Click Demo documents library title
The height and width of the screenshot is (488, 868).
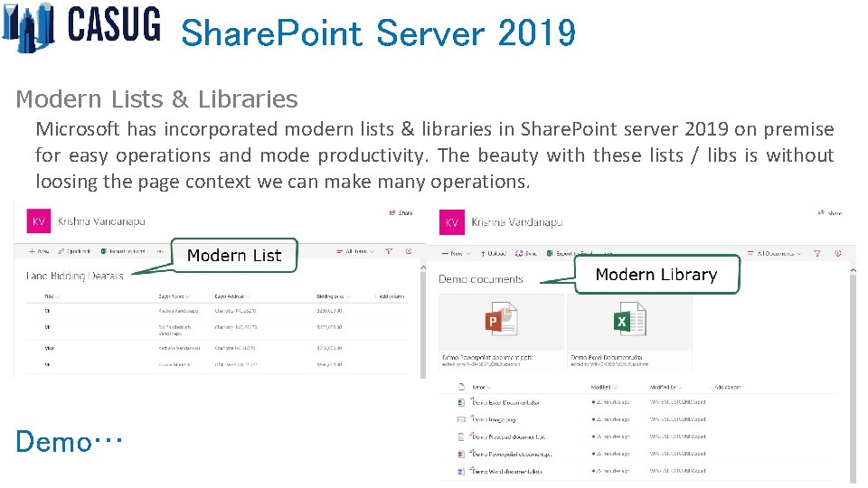pos(480,279)
